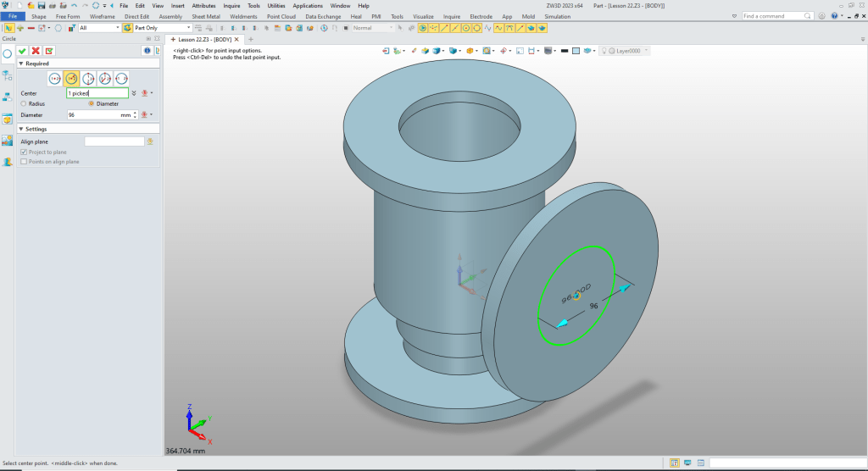The height and width of the screenshot is (471, 868).
Task: Click the Align plane input field
Action: [x=114, y=141]
